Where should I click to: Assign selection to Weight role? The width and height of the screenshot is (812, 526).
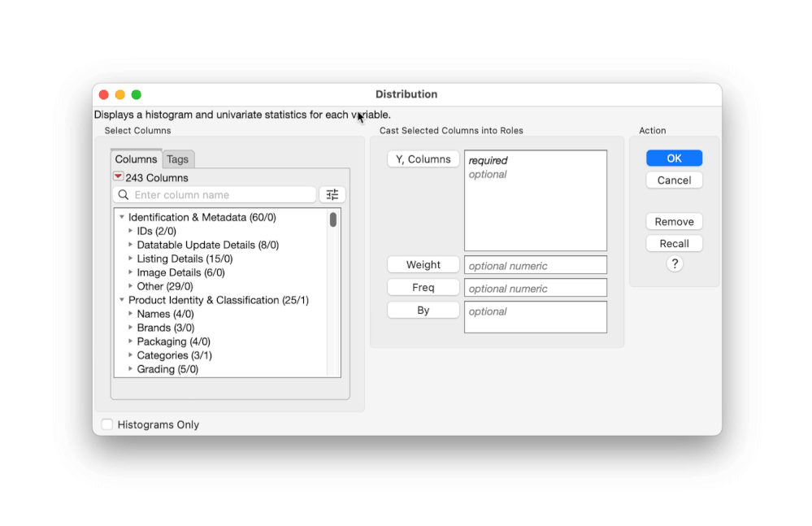point(423,264)
